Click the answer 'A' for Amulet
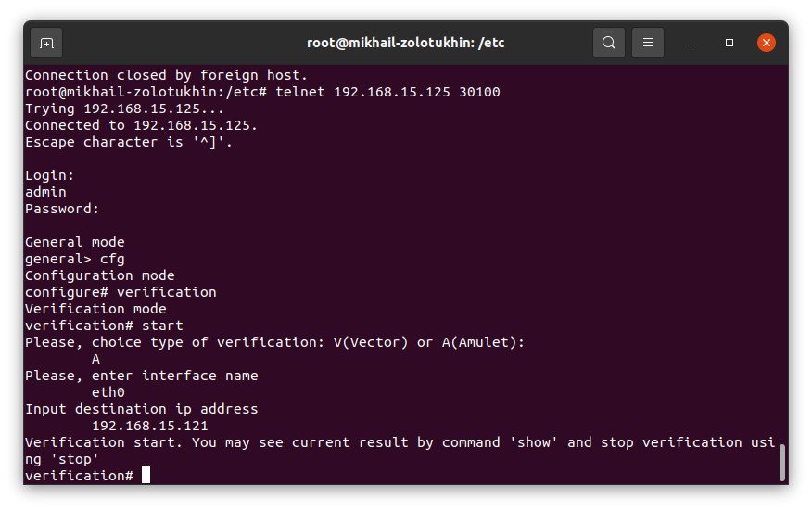812x511 pixels. click(x=95, y=359)
